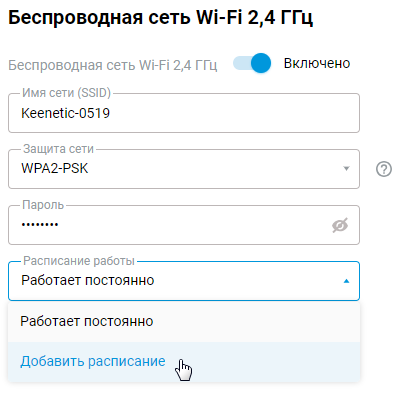This screenshot has height=394, width=400.
Task: Click inside the Пароль field
Action: (184, 225)
